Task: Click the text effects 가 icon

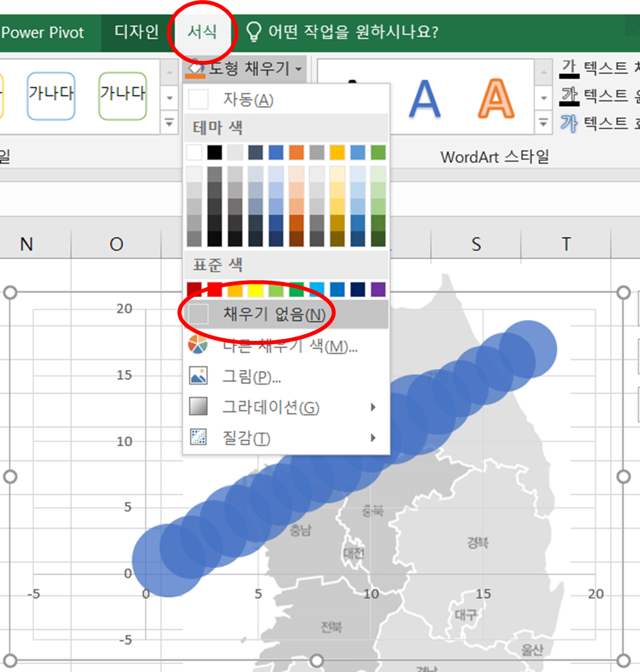Action: 569,124
